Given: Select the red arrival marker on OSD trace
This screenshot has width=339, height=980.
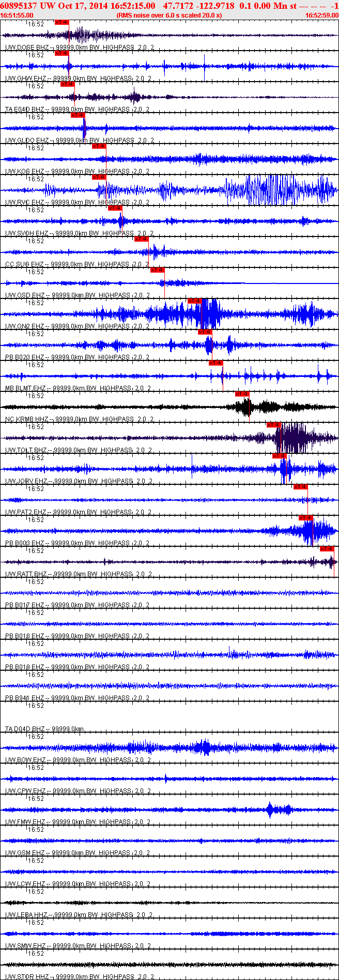Looking at the screenshot, I should 157,270.
